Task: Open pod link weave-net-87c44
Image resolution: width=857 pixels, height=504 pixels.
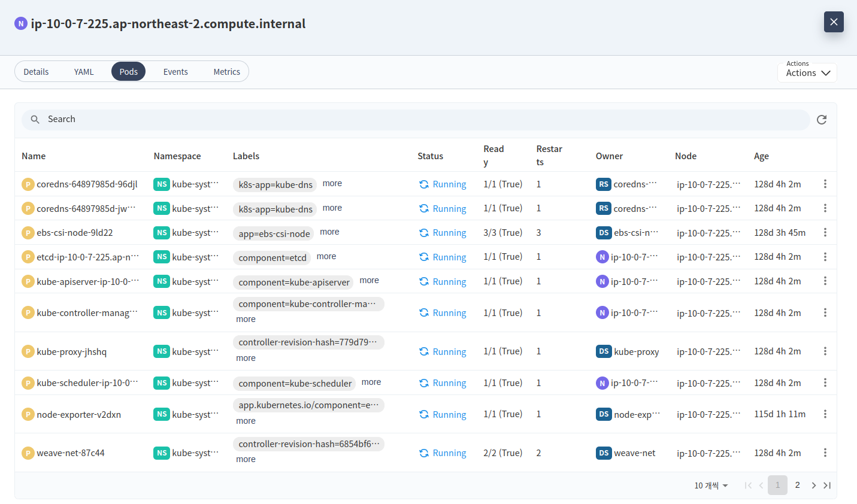Action: pyautogui.click(x=71, y=453)
